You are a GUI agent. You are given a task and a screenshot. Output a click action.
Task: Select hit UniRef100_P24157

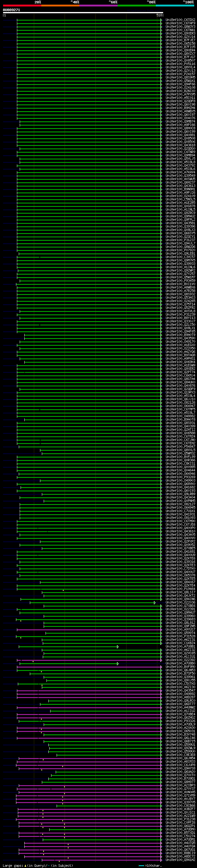[x=180, y=74]
